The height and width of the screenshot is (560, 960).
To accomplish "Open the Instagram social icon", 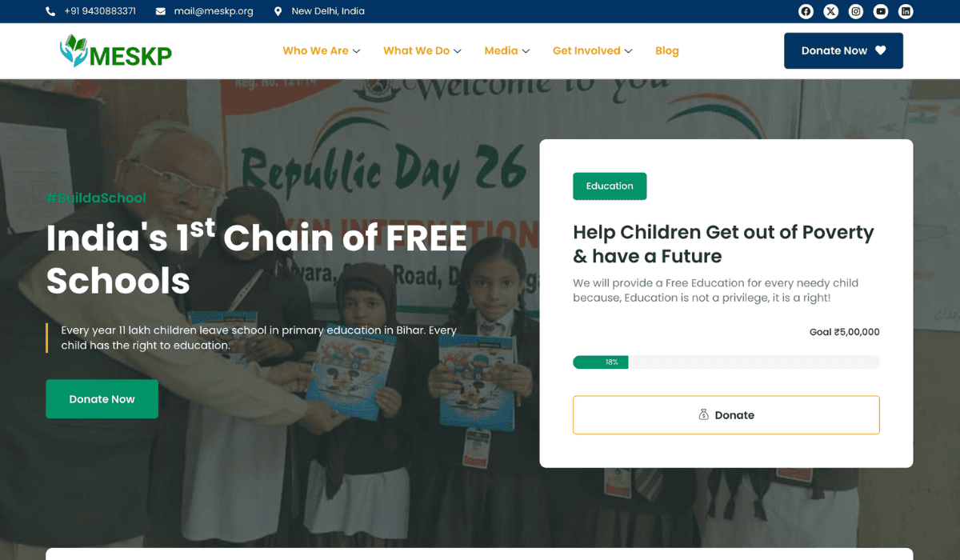I will [856, 11].
